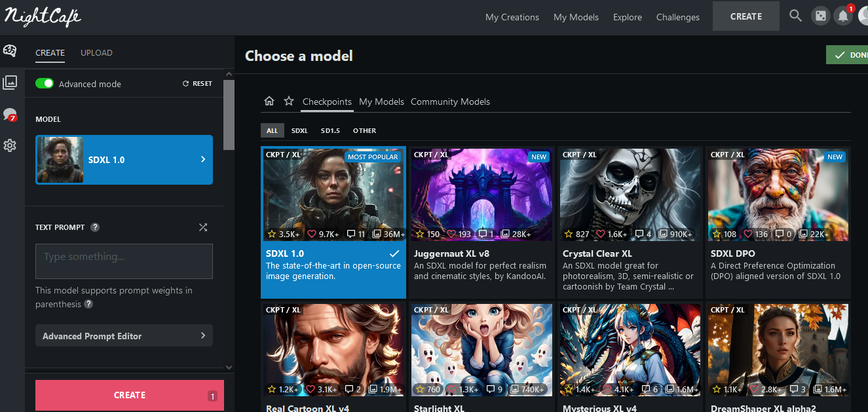
Task: Expand the Advanced Prompt Editor
Action: click(124, 336)
